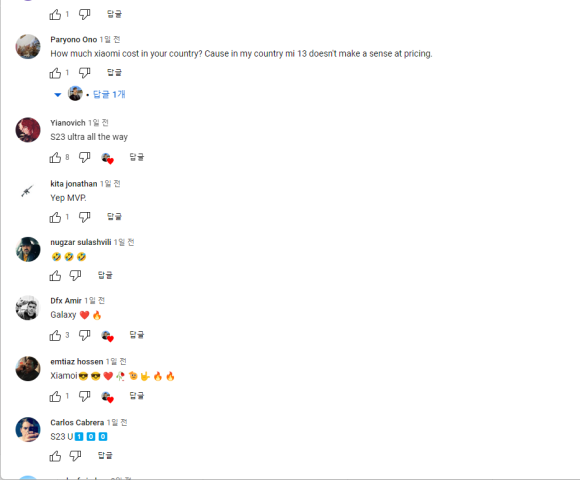Click the reply count link '답글 1개'

(109, 95)
